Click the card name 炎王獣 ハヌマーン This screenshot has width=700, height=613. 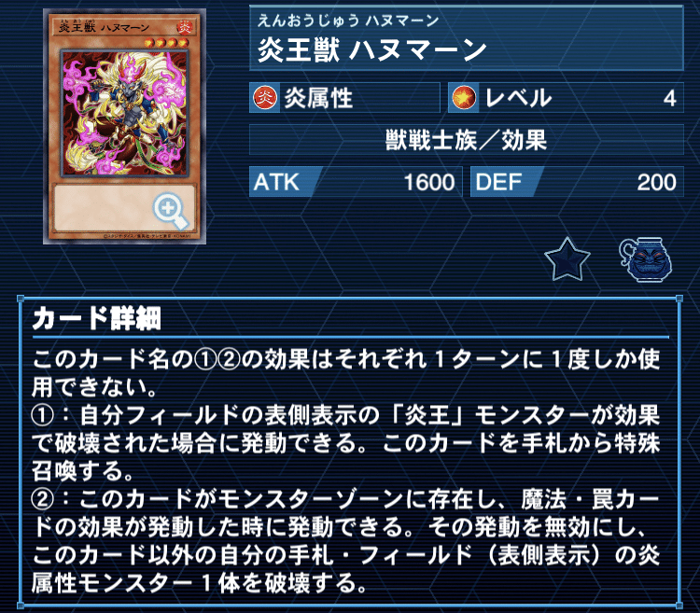[x=371, y=50]
